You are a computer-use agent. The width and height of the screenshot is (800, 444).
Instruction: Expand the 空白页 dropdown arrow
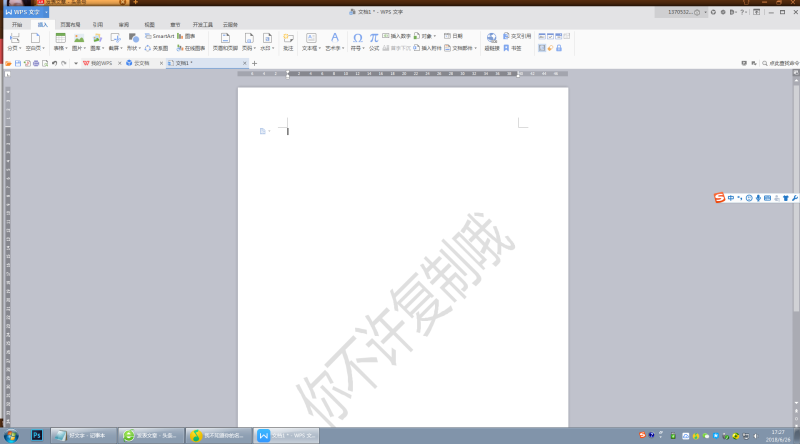click(43, 48)
